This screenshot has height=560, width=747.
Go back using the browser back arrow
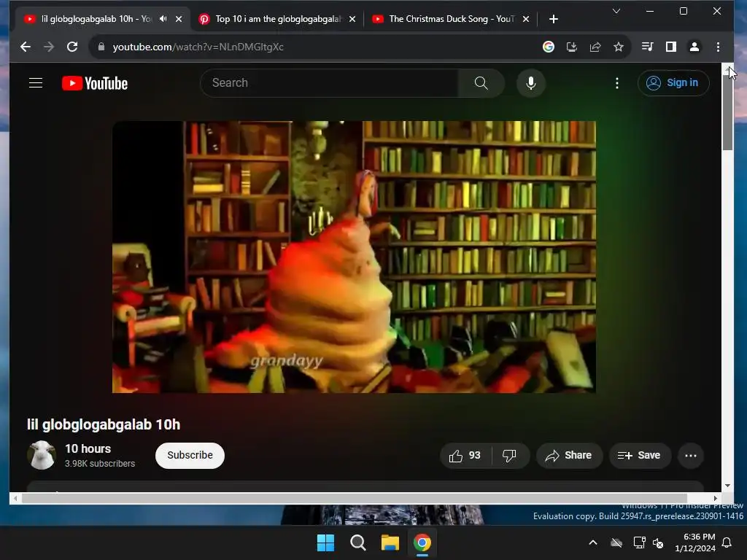pos(26,47)
